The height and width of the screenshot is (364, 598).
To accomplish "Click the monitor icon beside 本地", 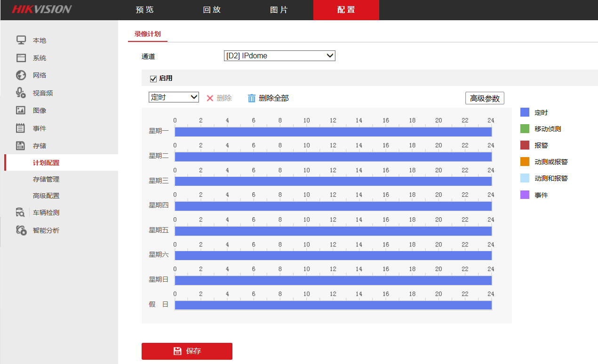I will (21, 40).
